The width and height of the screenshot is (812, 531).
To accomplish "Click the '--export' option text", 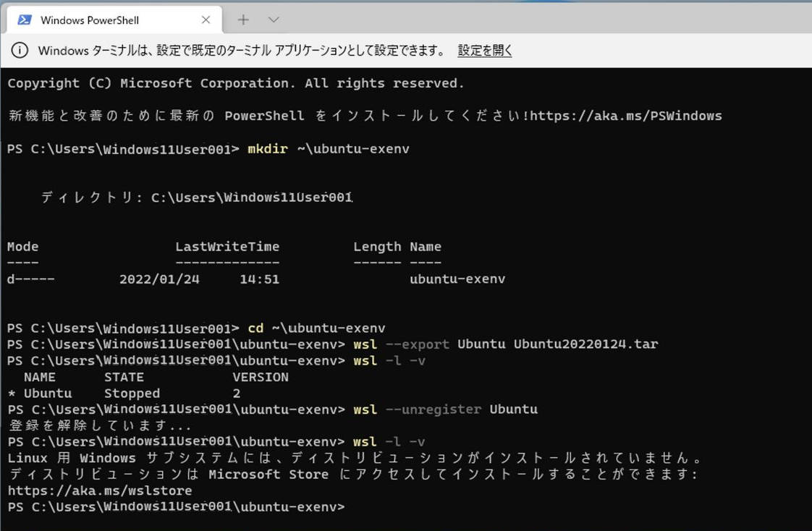I will (418, 344).
